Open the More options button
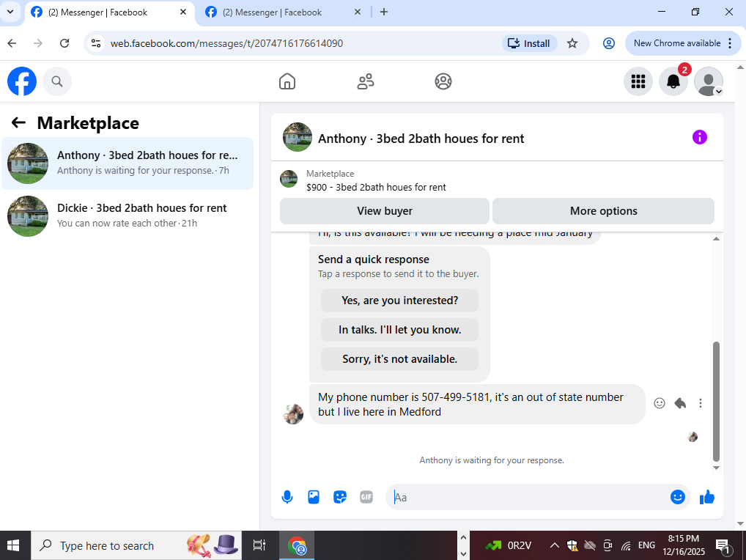Image resolution: width=746 pixels, height=560 pixels. tap(603, 211)
